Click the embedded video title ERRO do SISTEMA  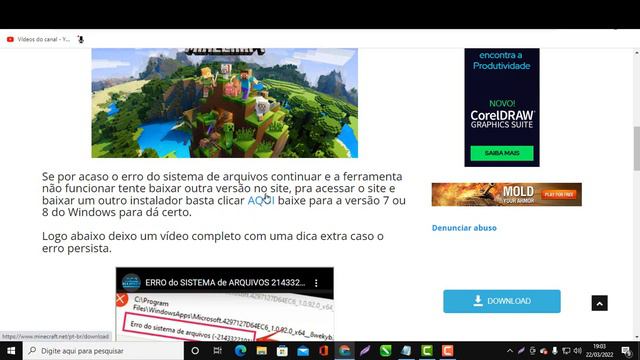pos(225,282)
